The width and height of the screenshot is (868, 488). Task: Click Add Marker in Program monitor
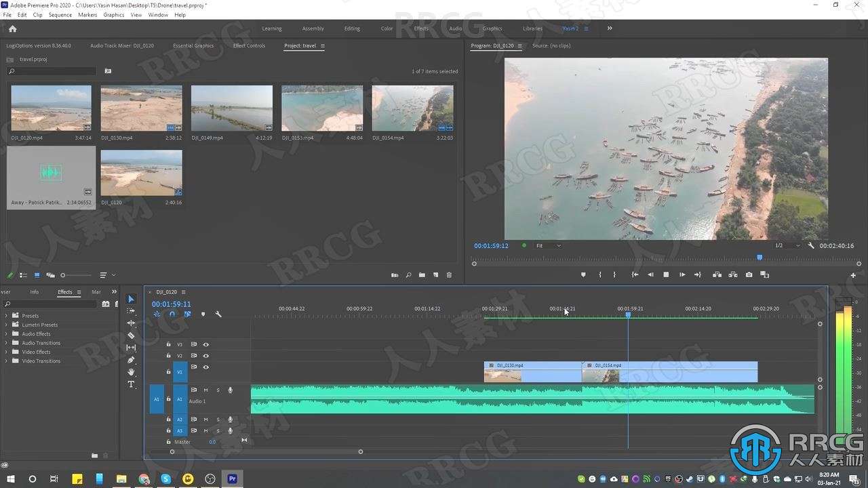[x=583, y=274]
